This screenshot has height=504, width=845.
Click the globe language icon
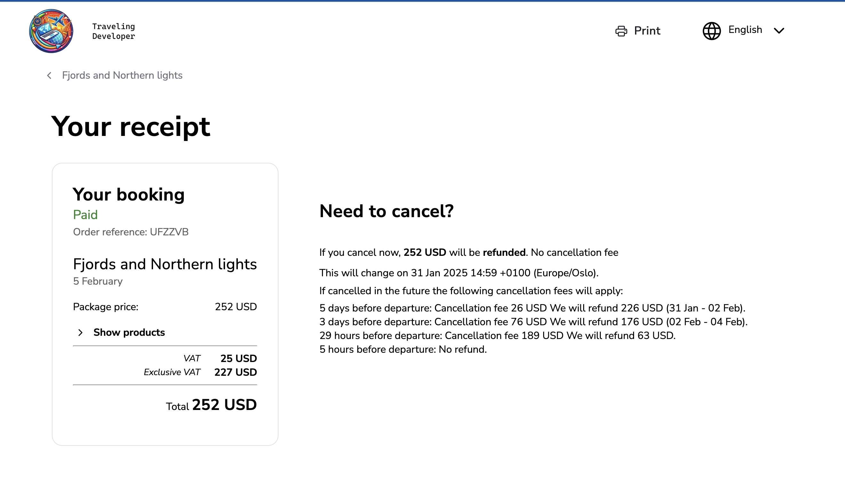(712, 31)
